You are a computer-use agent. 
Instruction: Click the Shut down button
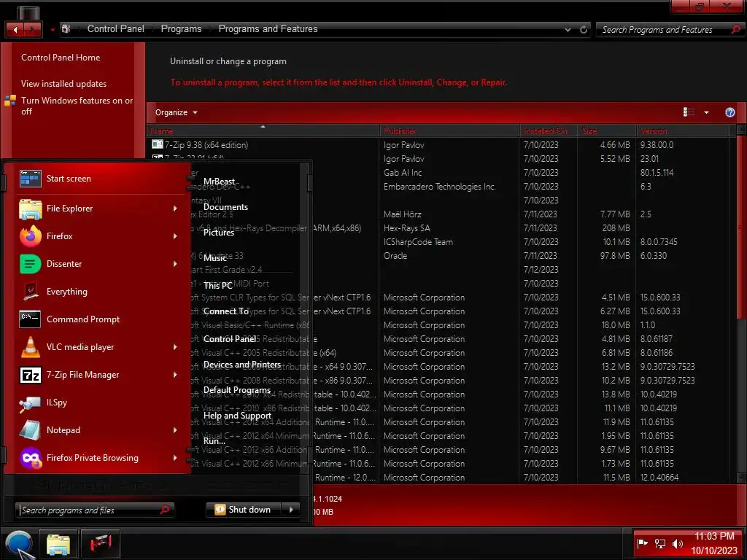[244, 510]
